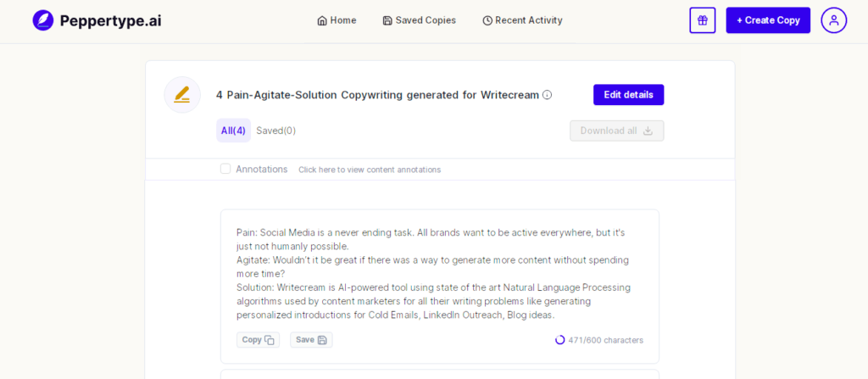The image size is (868, 379).
Task: Click the copy icon on the first result
Action: pos(269,340)
